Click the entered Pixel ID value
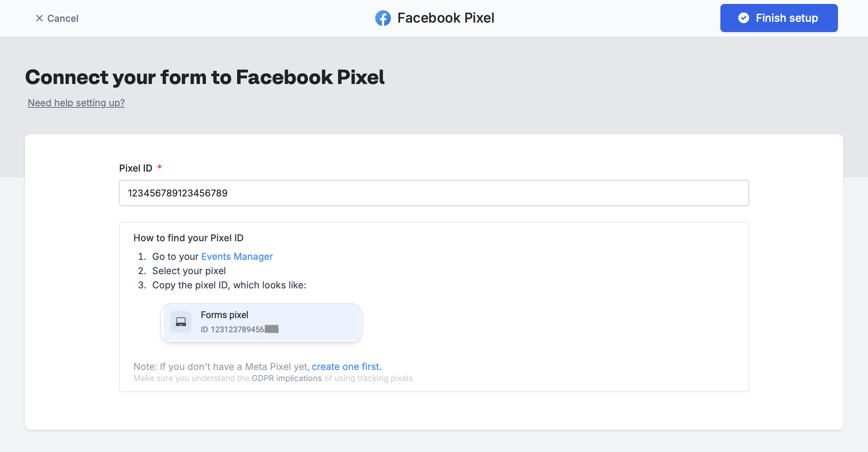Viewport: 868px width, 452px height. (178, 193)
